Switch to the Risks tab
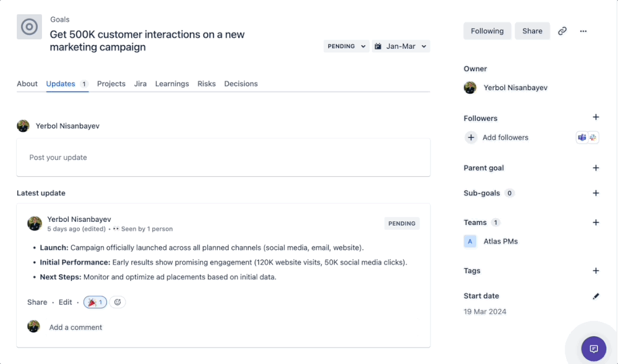Viewport: 618px width, 364px height. pos(207,84)
